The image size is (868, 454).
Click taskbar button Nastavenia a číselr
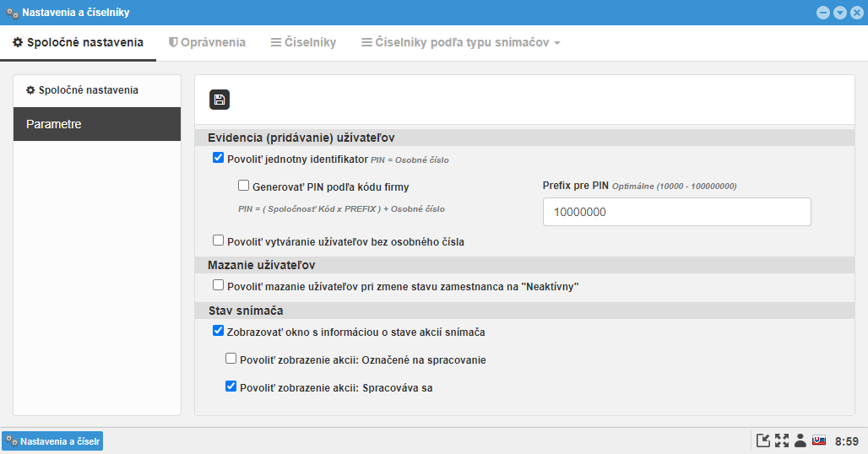tap(52, 441)
